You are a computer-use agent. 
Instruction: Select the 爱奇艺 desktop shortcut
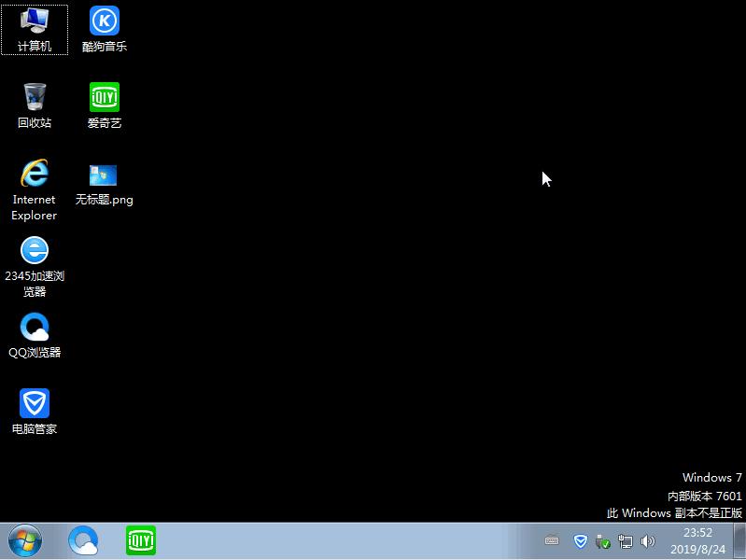tap(105, 105)
